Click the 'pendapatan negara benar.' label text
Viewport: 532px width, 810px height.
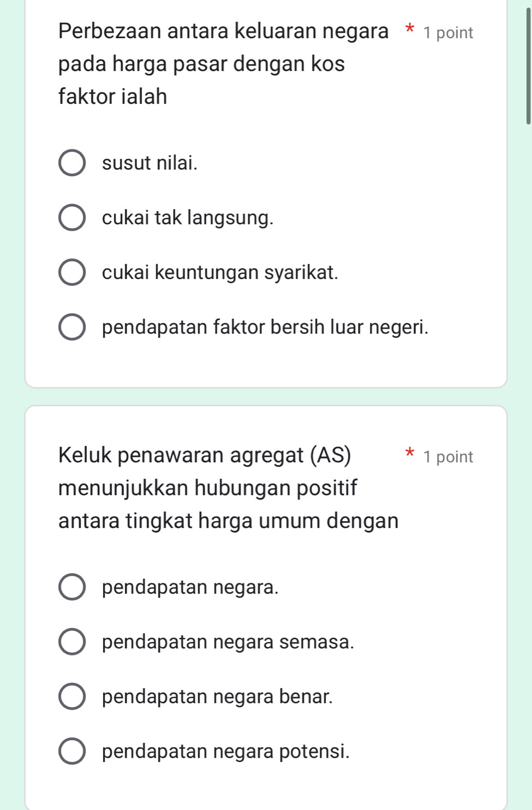click(217, 696)
